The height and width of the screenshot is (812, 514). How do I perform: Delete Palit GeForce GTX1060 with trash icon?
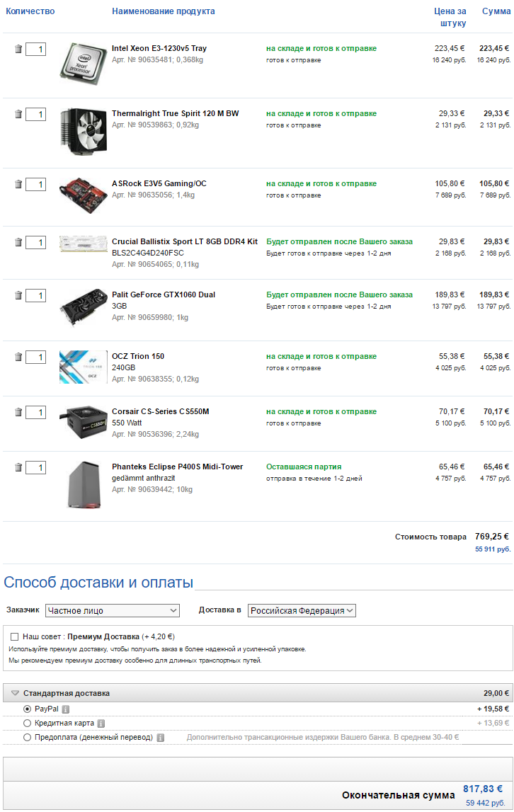(x=18, y=295)
